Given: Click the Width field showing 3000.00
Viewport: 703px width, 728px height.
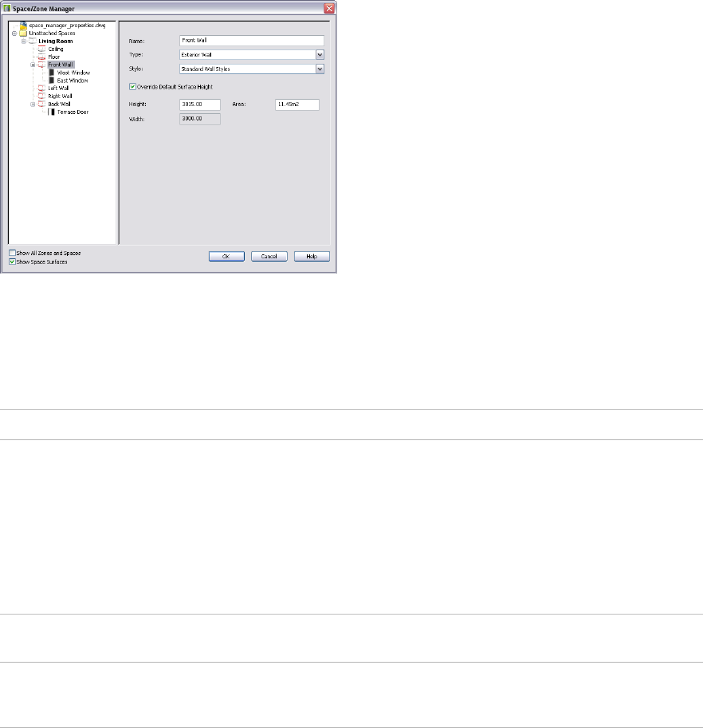Looking at the screenshot, I should click(x=200, y=119).
